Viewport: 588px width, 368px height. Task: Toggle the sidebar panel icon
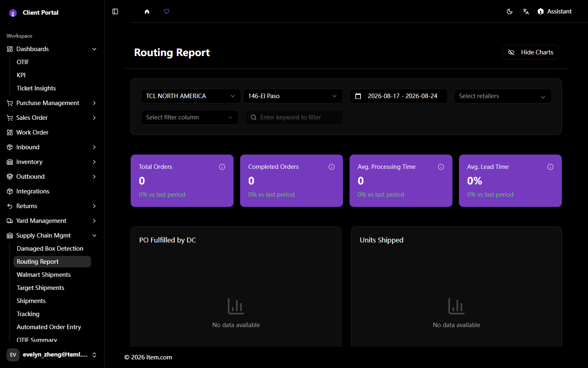click(115, 11)
